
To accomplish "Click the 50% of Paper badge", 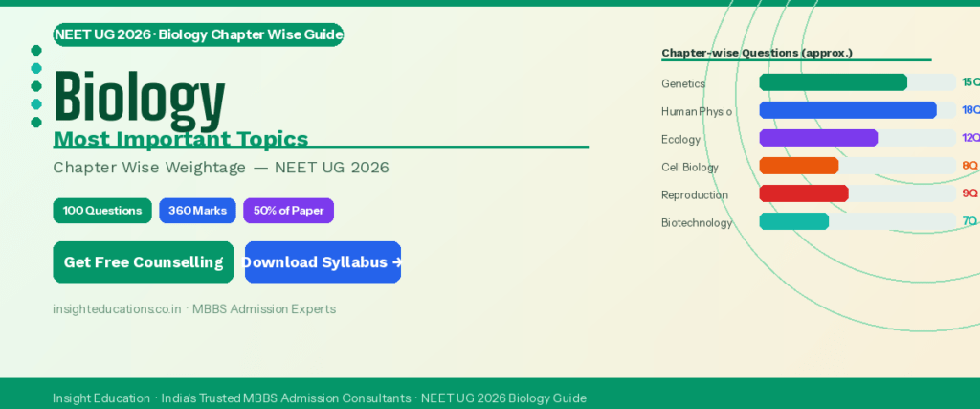I will [288, 211].
